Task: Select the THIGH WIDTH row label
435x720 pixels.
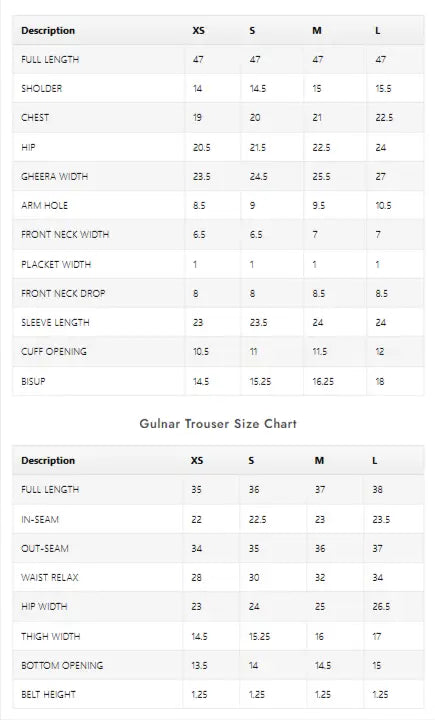Action: pyautogui.click(x=51, y=636)
